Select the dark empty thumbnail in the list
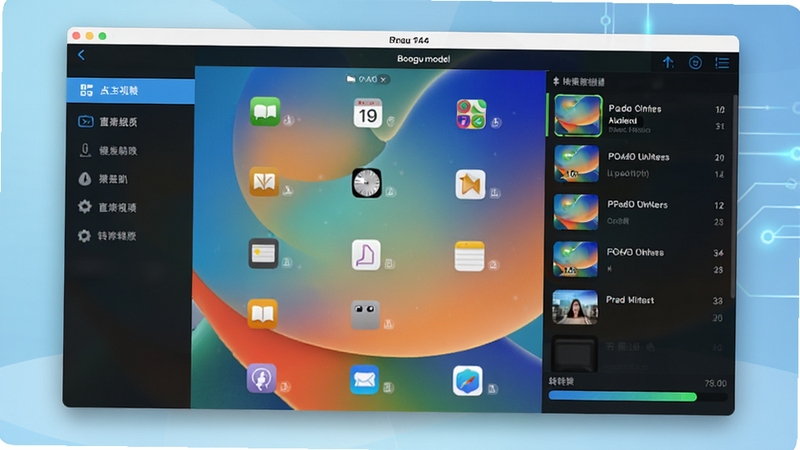The height and width of the screenshot is (450, 800). [574, 354]
